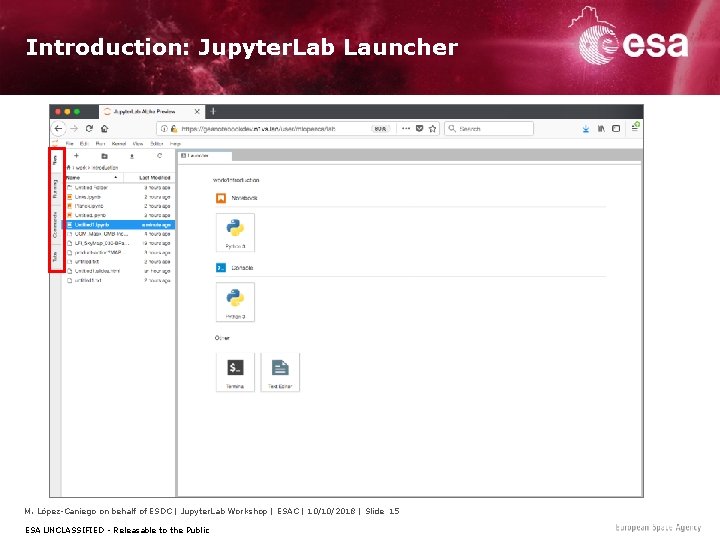720x540 pixels.
Task: Click the work breadcrumb link
Action: [x=80, y=168]
